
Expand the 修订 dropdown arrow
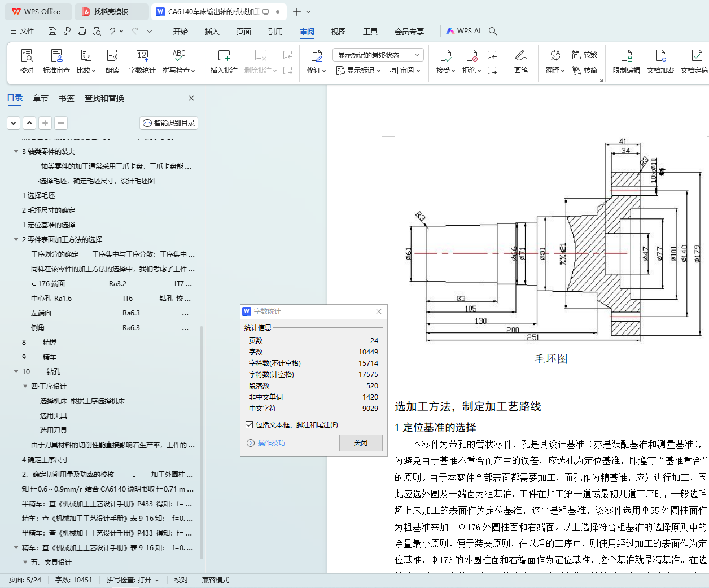pos(324,71)
